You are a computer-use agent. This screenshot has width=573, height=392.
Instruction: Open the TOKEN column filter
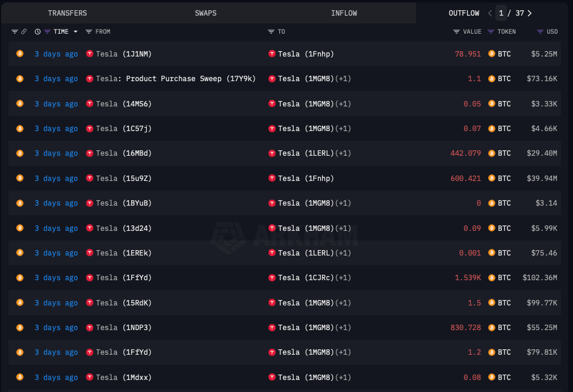click(x=491, y=32)
